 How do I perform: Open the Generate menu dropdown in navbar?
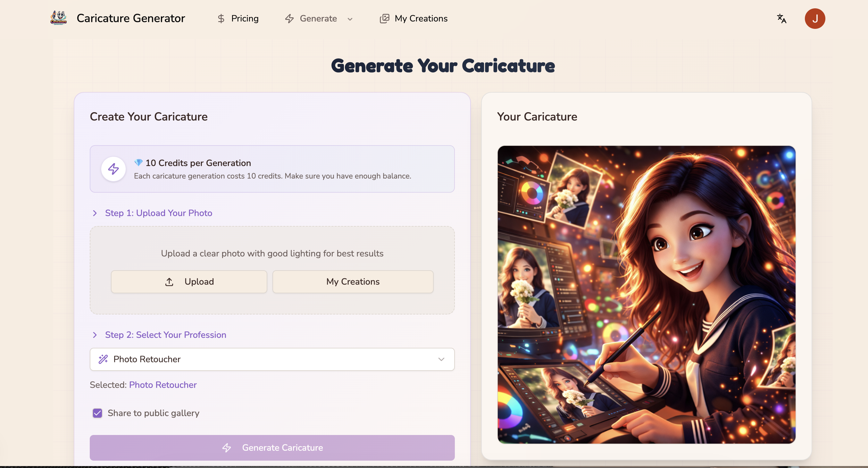(350, 19)
